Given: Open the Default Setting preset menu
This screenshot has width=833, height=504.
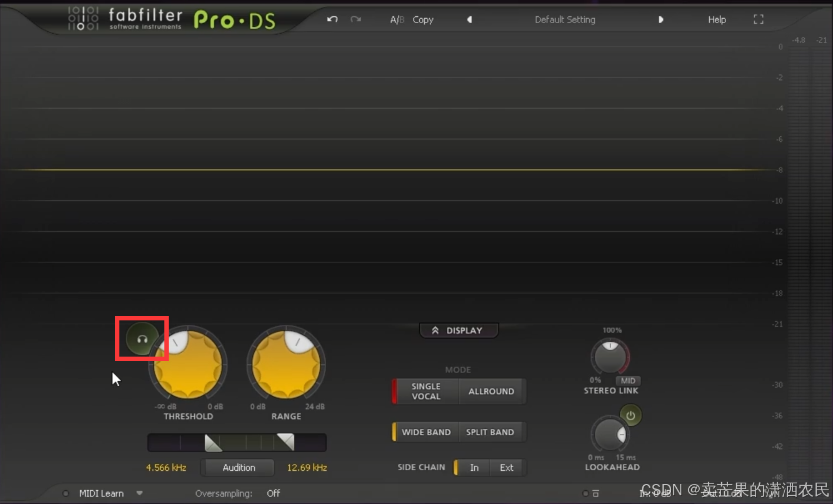Looking at the screenshot, I should pyautogui.click(x=565, y=20).
